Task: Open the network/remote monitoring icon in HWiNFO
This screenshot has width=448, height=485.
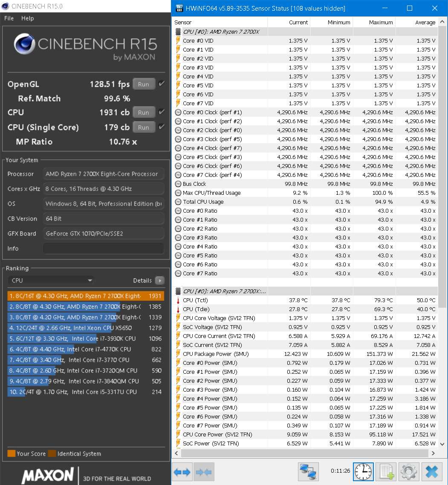Action: point(308,472)
